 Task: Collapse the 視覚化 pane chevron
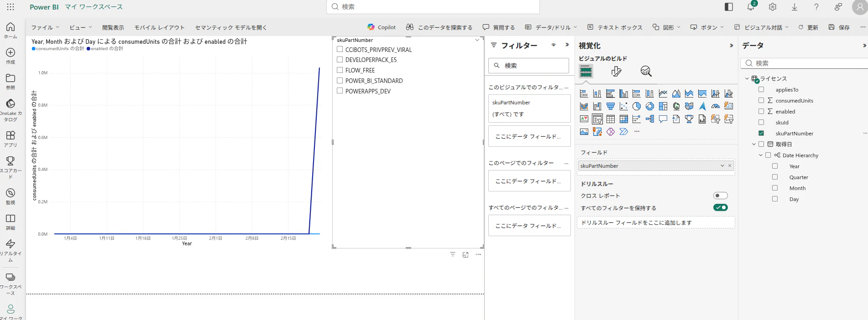click(732, 46)
